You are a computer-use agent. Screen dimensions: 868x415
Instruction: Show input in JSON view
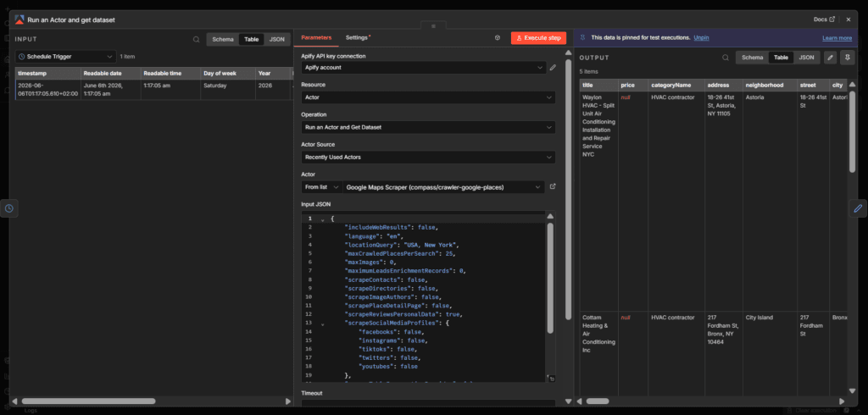point(277,40)
